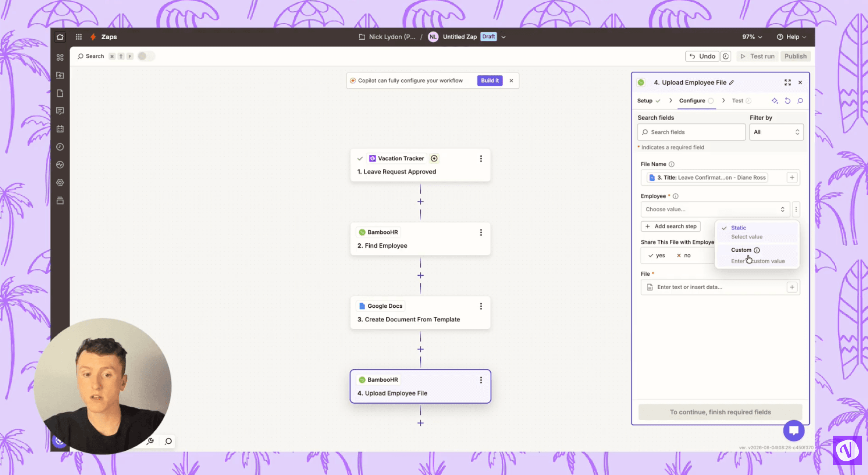Go to the Zapier home icon
This screenshot has height=475, width=868.
tap(60, 37)
